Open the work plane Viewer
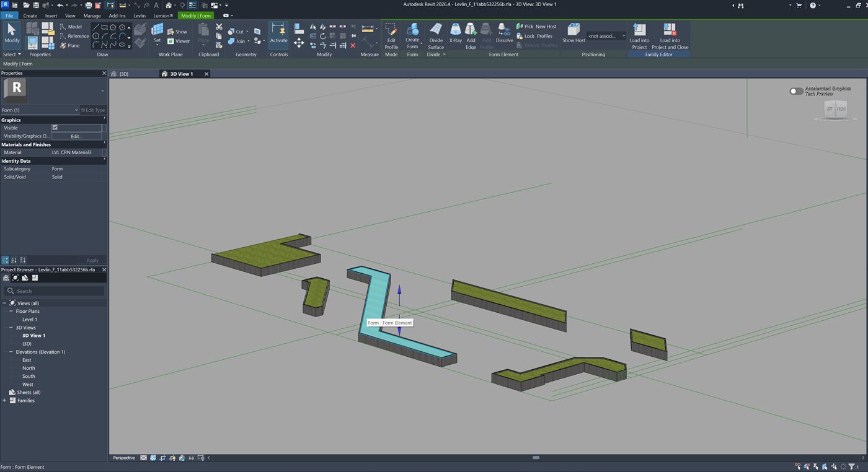The height and width of the screenshot is (472, 868). (x=179, y=41)
